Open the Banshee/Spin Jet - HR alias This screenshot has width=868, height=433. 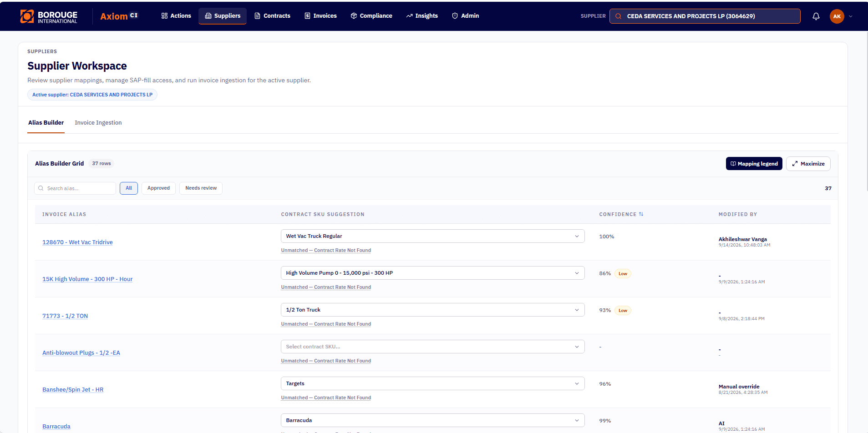coord(73,390)
